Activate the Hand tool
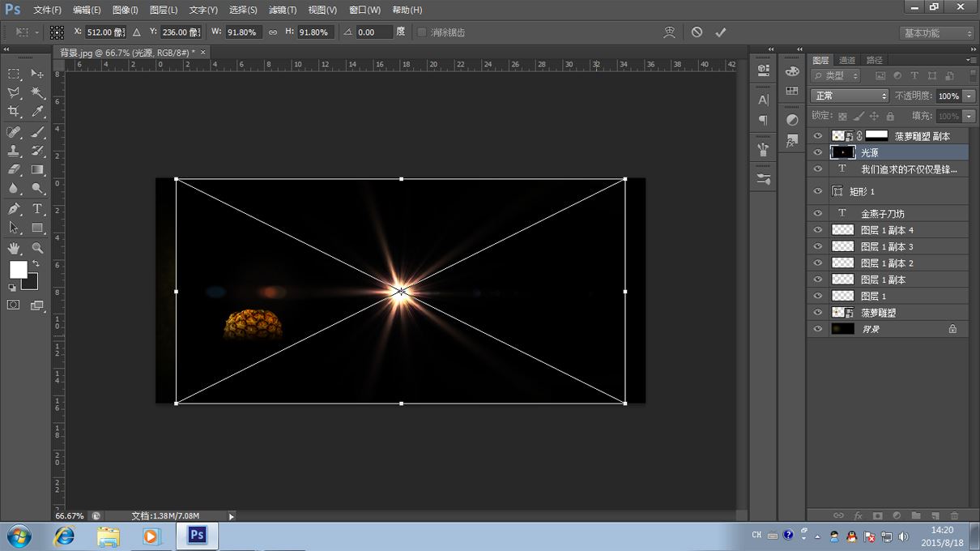 (x=14, y=248)
